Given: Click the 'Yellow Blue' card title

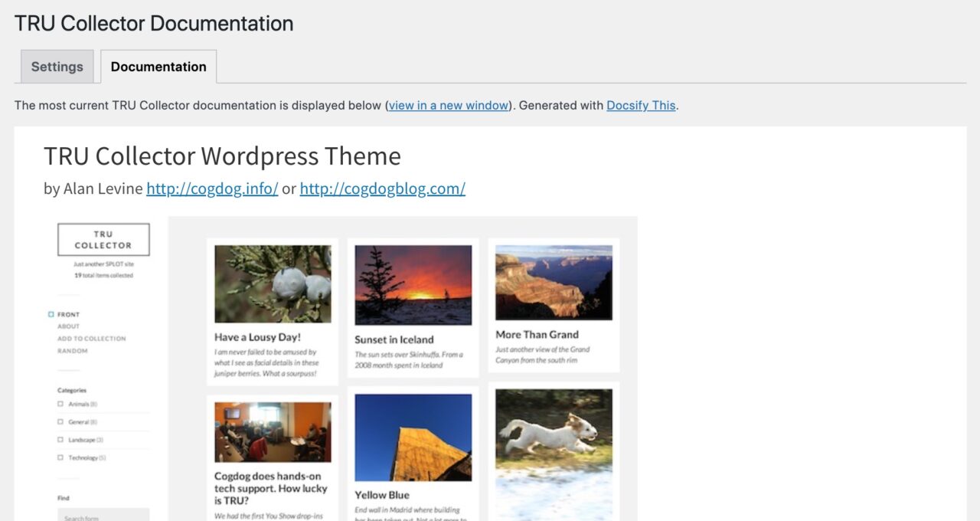Looking at the screenshot, I should pos(382,495).
